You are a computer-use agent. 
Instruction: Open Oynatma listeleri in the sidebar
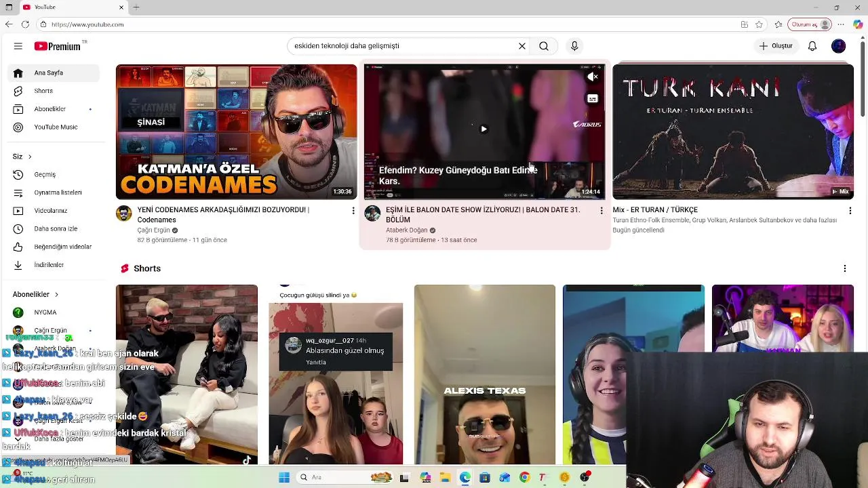pos(54,192)
